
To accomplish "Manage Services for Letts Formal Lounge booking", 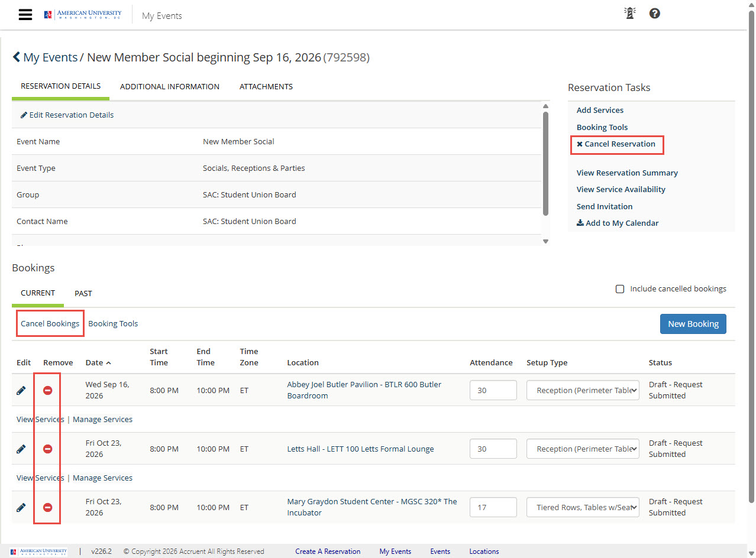I will 102,478.
